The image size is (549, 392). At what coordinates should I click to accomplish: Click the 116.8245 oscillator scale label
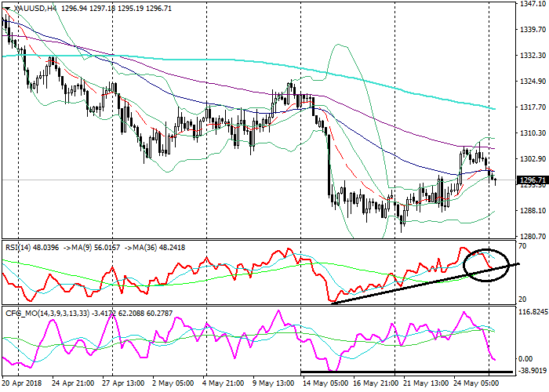[531, 311]
